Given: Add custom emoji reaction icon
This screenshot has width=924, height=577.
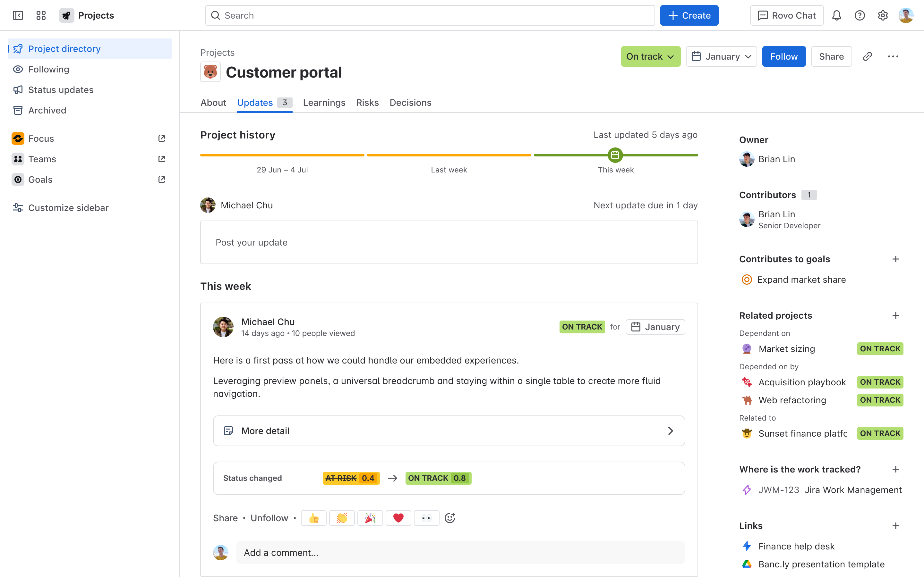Looking at the screenshot, I should [450, 518].
